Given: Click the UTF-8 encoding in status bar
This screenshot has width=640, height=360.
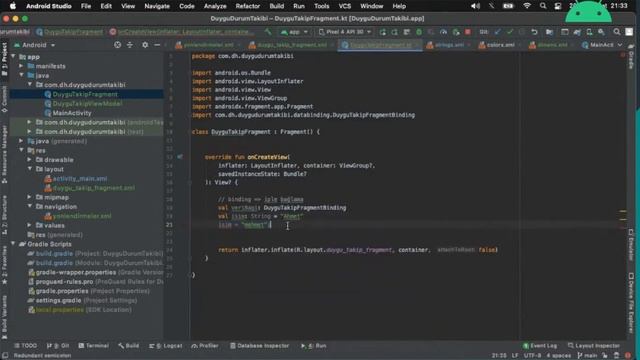Looking at the screenshot, I should tap(532, 356).
